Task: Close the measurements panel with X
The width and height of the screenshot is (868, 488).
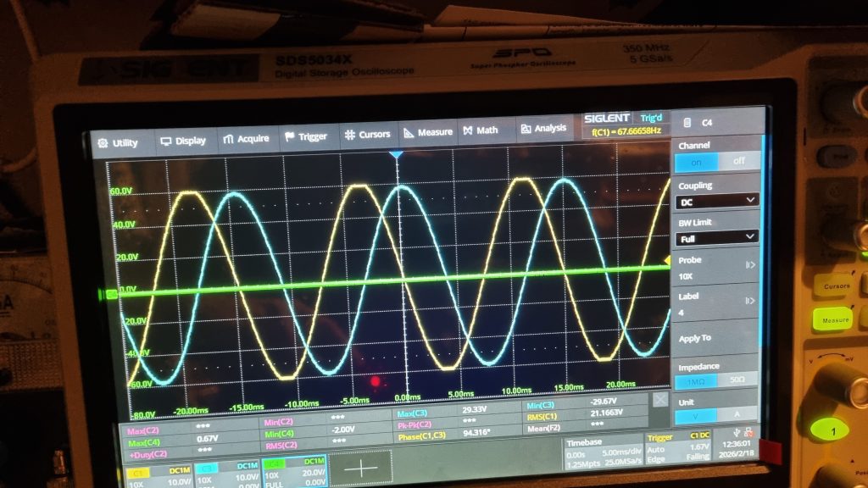Action: pyautogui.click(x=661, y=399)
